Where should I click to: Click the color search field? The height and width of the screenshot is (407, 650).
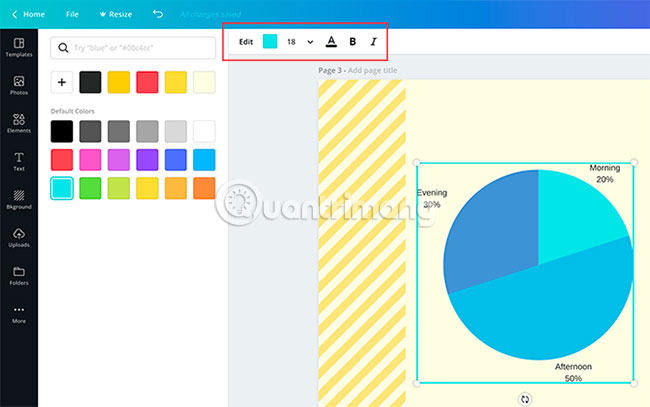point(133,48)
